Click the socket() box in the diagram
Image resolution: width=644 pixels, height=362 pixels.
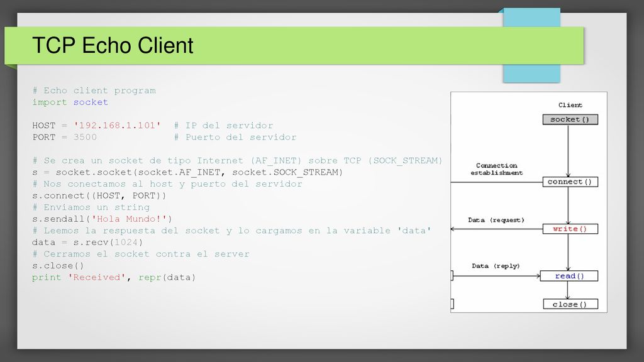[570, 119]
